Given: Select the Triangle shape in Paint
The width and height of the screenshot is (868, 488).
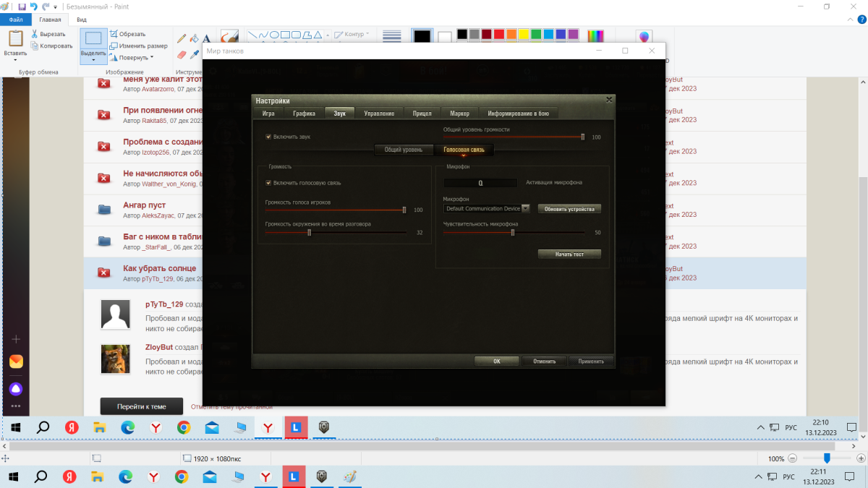Looking at the screenshot, I should (x=318, y=34).
